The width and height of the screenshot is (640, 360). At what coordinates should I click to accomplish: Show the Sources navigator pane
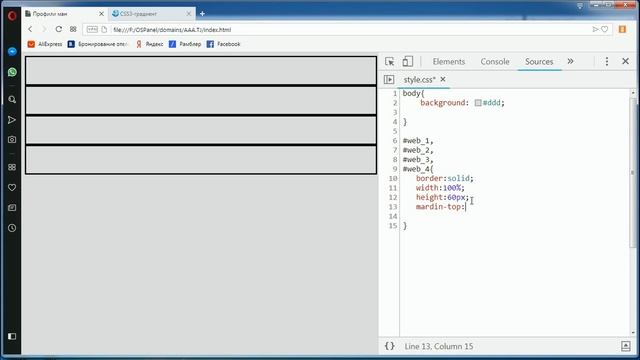(x=389, y=80)
